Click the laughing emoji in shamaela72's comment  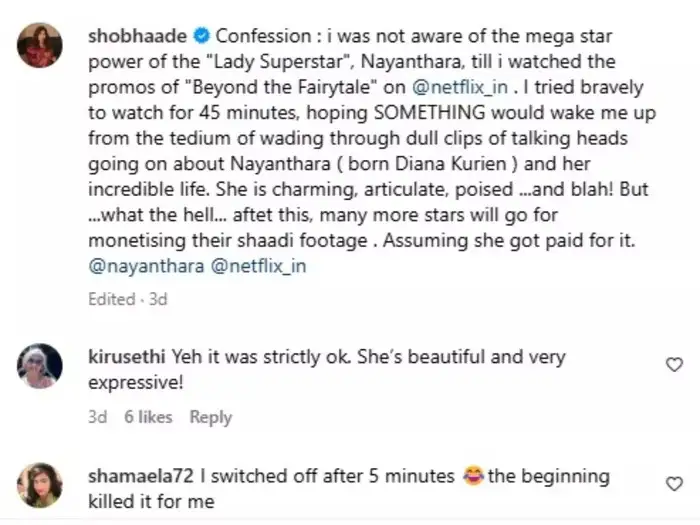(471, 476)
